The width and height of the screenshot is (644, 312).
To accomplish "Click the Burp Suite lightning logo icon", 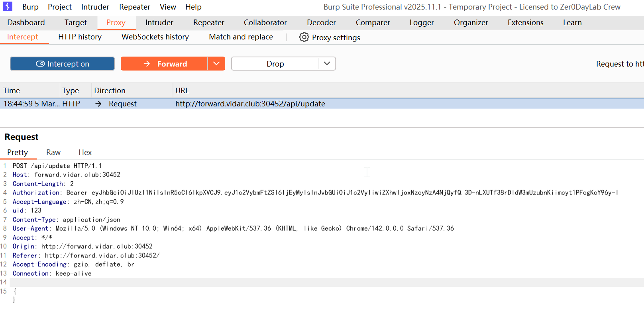I will point(8,7).
